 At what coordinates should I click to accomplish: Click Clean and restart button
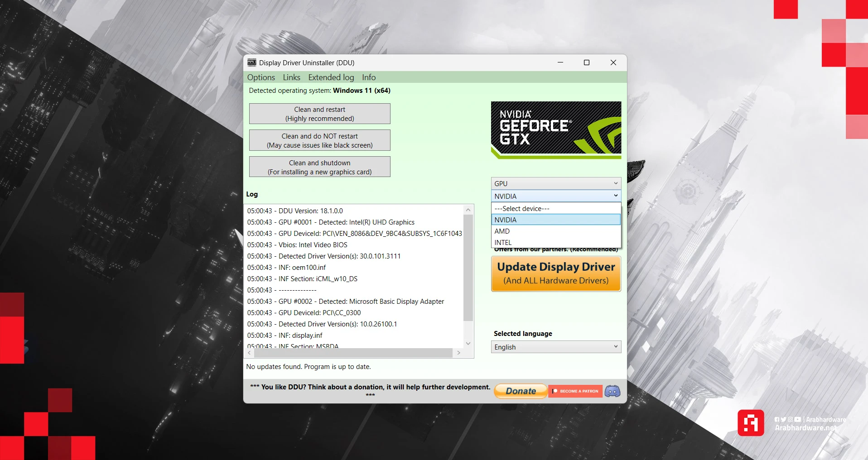[320, 114]
